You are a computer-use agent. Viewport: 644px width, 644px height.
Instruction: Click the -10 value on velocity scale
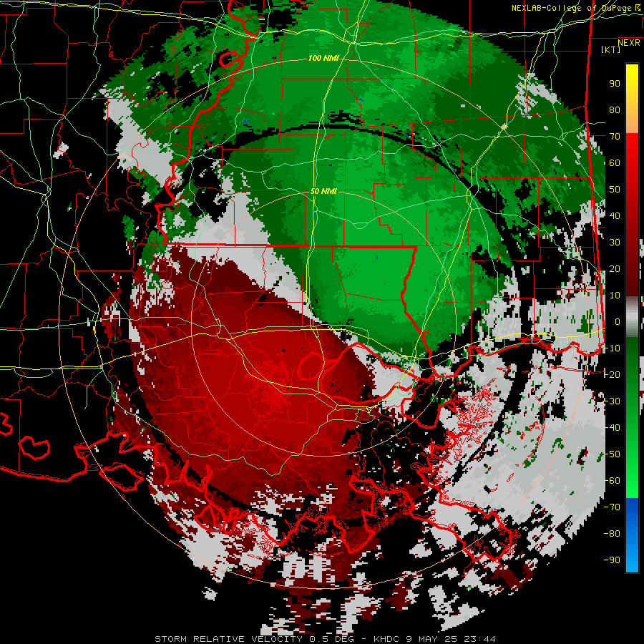(x=612, y=348)
